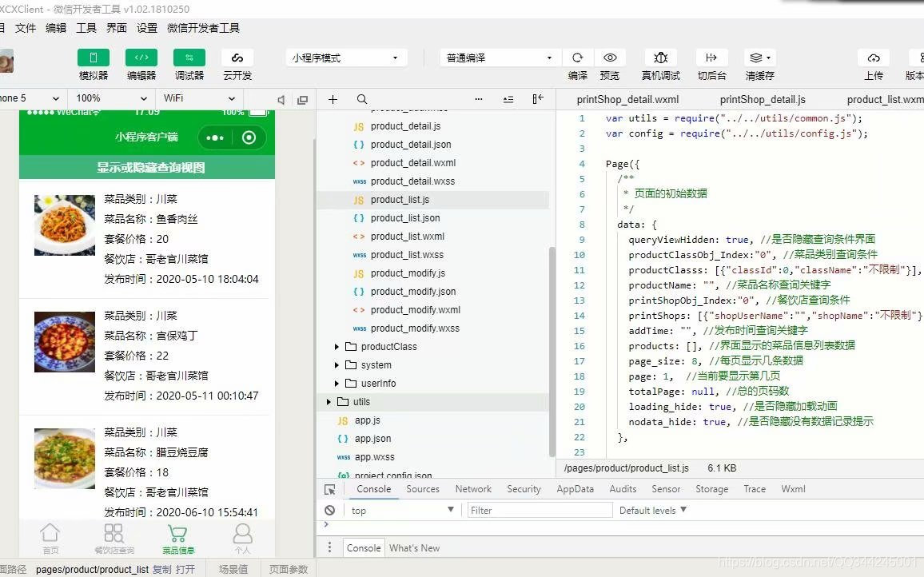The height and width of the screenshot is (577, 924).
Task: Detach simulator window icon
Action: (x=302, y=100)
